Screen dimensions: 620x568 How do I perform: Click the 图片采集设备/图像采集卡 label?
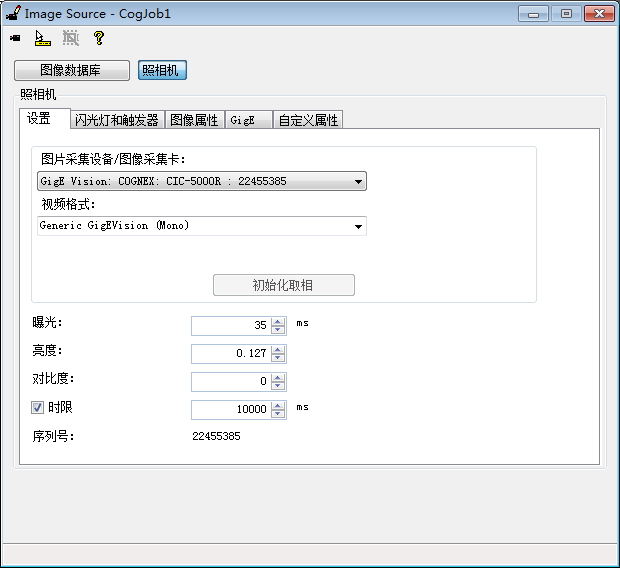pyautogui.click(x=113, y=159)
